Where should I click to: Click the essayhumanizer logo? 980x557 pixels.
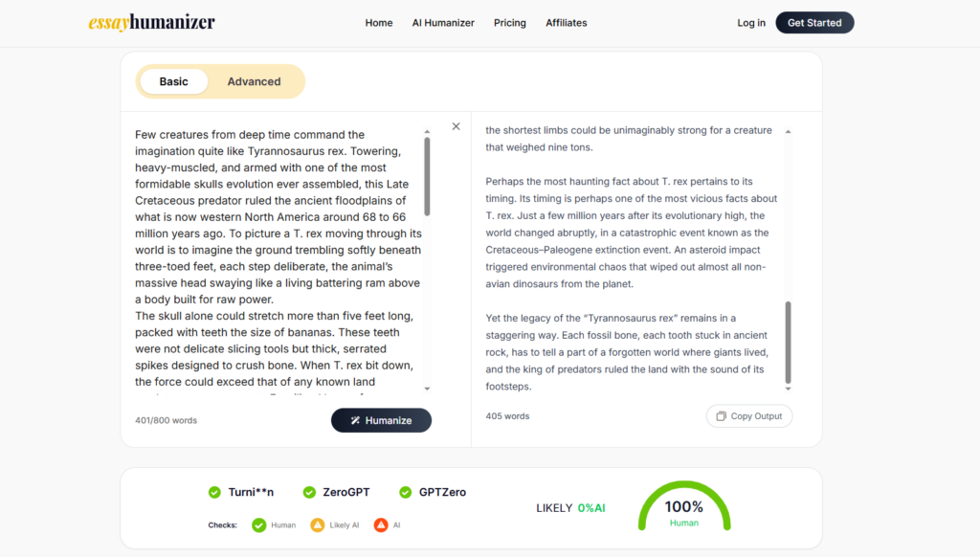[151, 22]
